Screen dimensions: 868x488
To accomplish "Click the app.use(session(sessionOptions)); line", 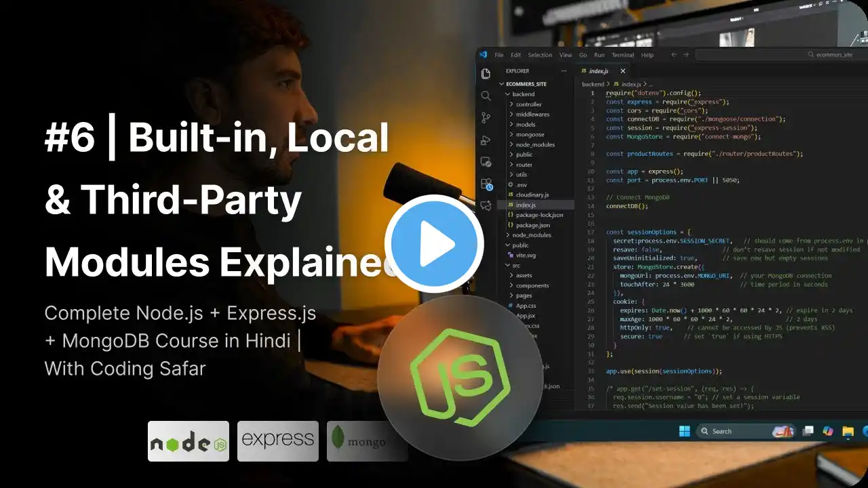I will point(664,371).
